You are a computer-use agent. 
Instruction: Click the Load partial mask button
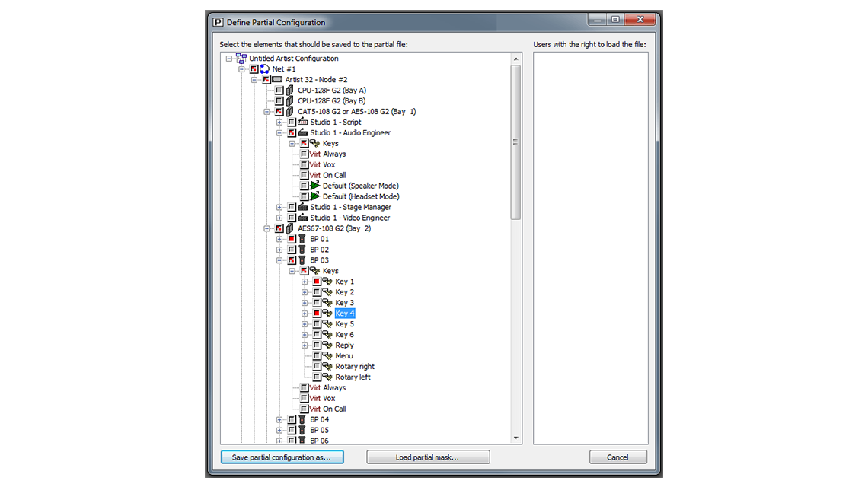point(428,457)
